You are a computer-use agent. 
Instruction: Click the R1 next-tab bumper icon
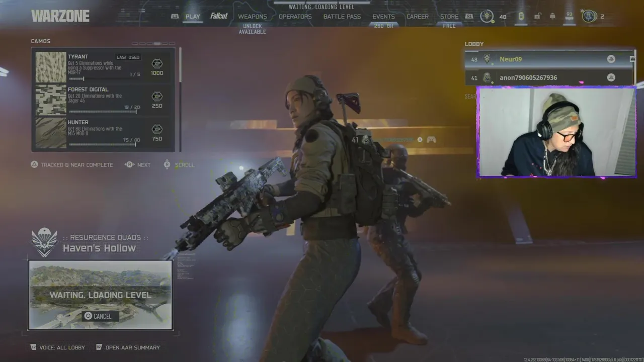tap(469, 16)
